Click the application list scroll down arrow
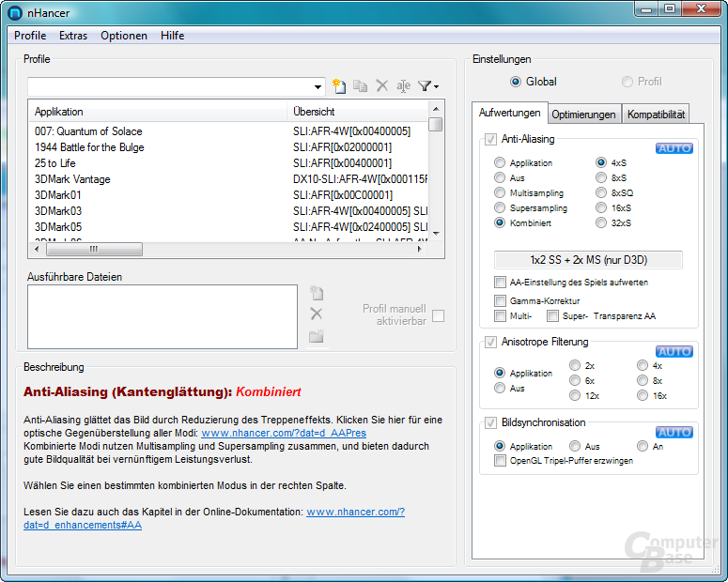 coord(436,234)
